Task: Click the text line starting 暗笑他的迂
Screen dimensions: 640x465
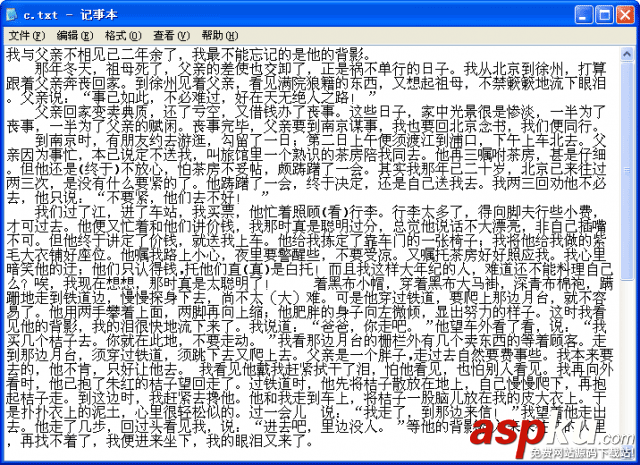Action: [309, 269]
